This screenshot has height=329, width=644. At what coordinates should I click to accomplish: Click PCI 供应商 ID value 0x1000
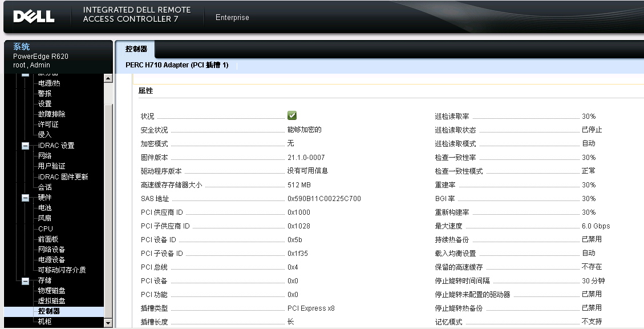click(x=298, y=212)
